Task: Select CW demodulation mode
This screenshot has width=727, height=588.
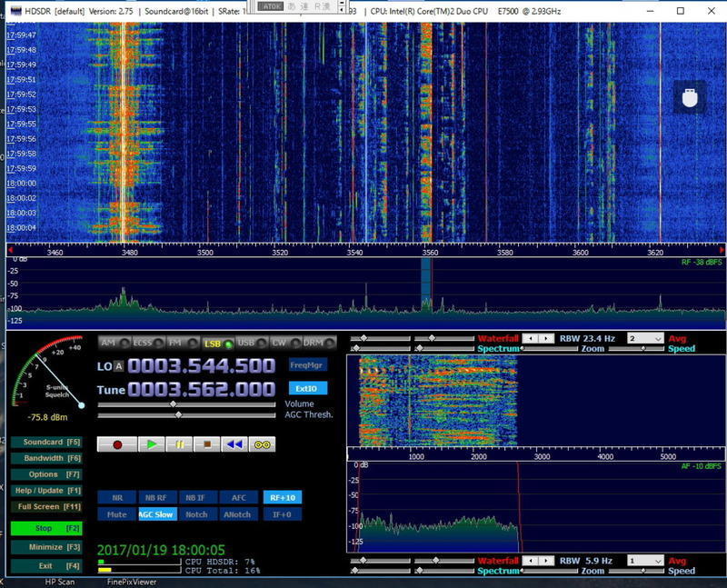Action: point(285,344)
